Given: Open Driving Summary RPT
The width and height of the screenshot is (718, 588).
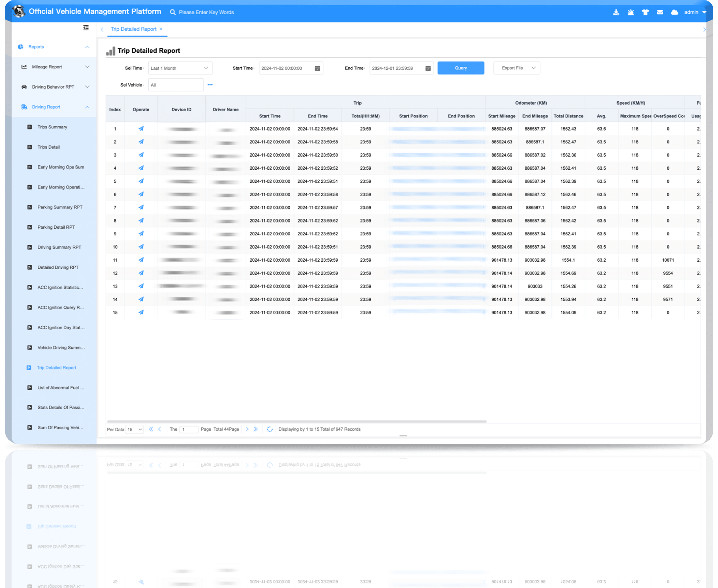Looking at the screenshot, I should click(x=59, y=248).
